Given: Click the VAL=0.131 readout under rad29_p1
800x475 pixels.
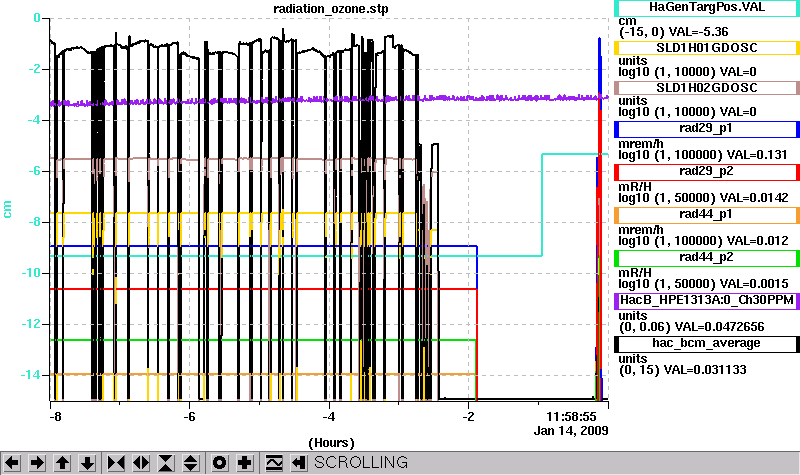Looking at the screenshot, I should (x=757, y=155).
